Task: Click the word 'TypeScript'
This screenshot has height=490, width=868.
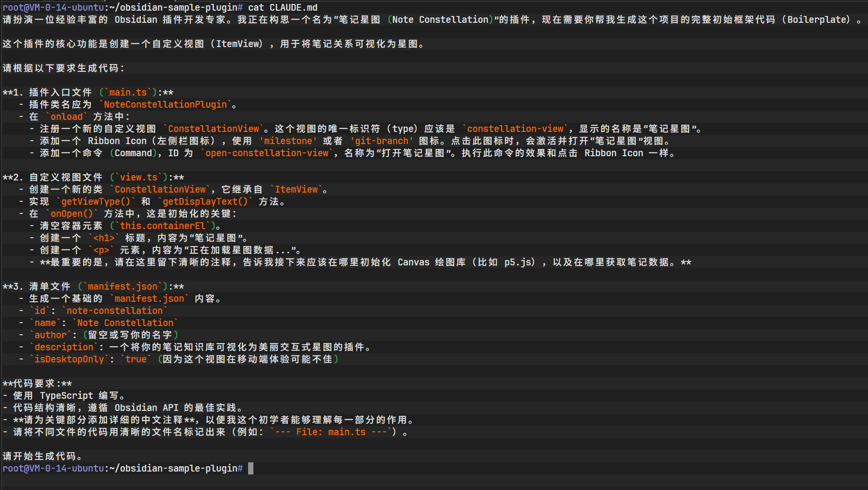Action: pos(67,395)
